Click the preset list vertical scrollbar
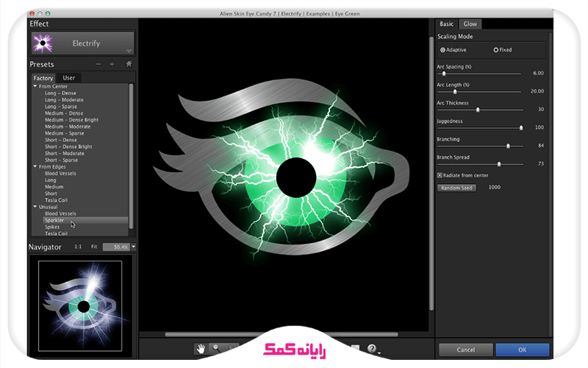Screen dimensions: 588x368 [131, 156]
